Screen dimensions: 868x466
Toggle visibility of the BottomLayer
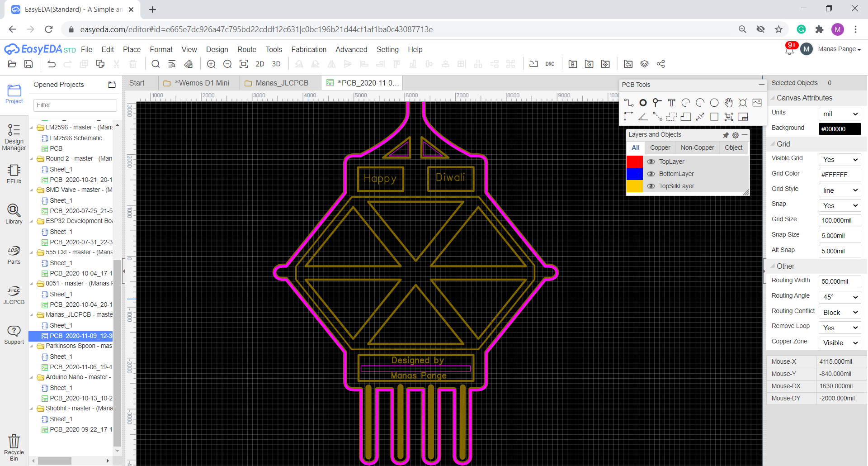651,174
